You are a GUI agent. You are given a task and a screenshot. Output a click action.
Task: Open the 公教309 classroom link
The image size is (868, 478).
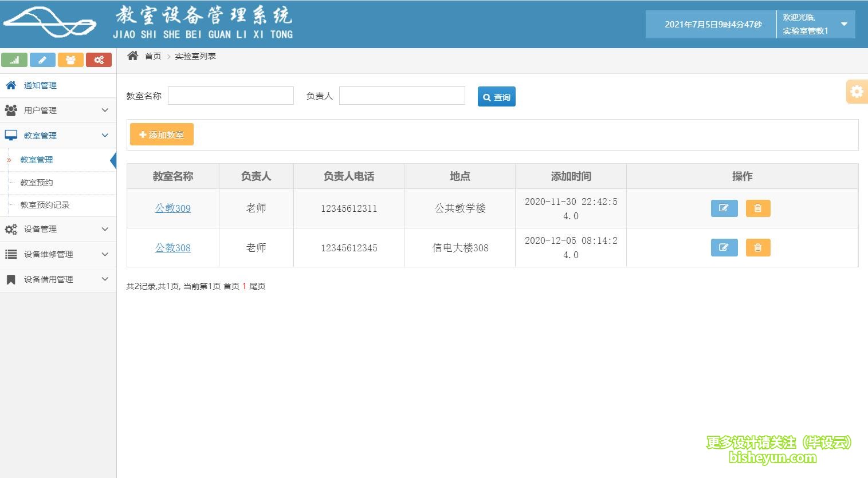coord(172,208)
